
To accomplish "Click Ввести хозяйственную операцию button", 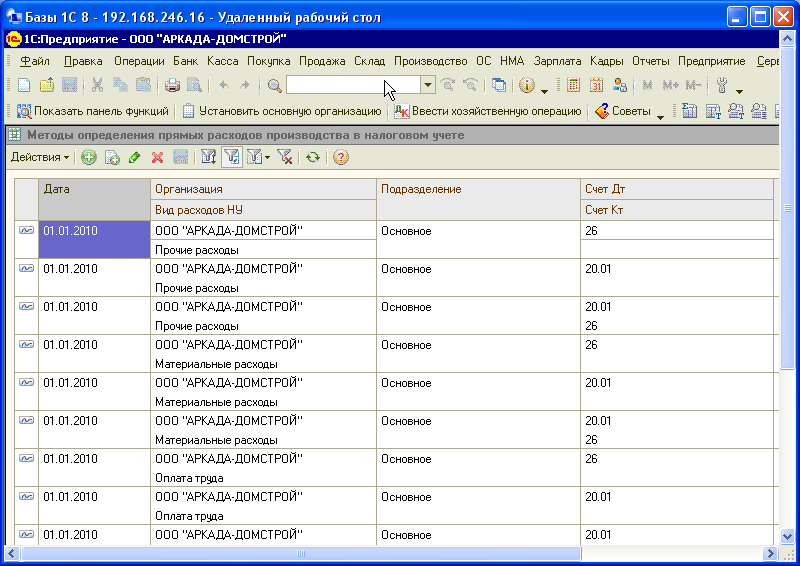I will point(487,111).
